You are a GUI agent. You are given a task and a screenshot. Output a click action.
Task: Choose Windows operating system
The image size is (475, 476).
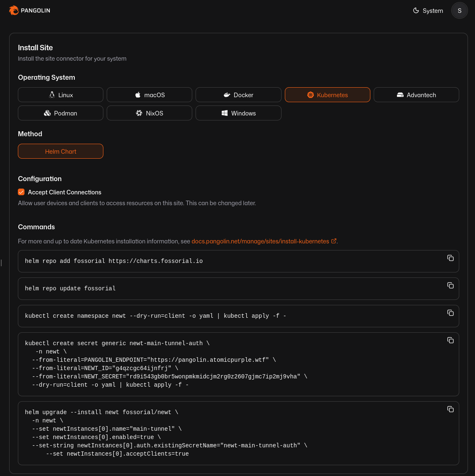point(238,113)
